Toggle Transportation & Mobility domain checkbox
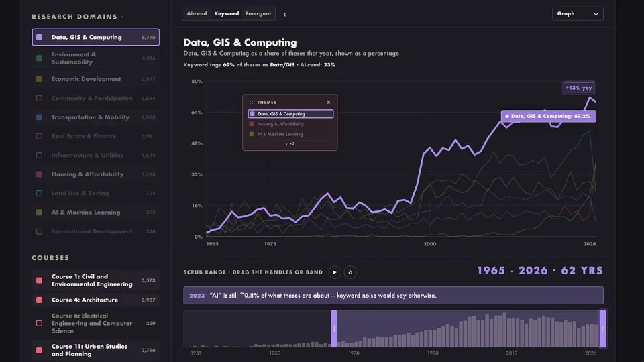The height and width of the screenshot is (362, 644). point(39,117)
